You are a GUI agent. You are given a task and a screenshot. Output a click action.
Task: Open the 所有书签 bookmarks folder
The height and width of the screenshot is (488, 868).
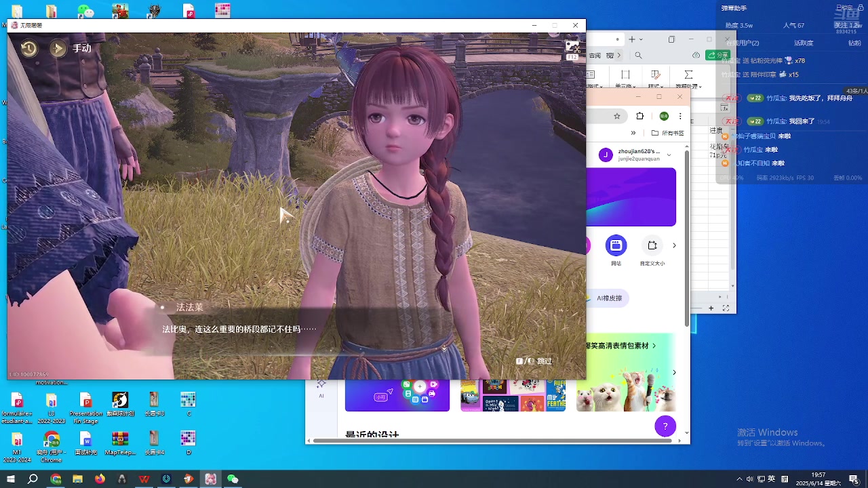pyautogui.click(x=668, y=133)
